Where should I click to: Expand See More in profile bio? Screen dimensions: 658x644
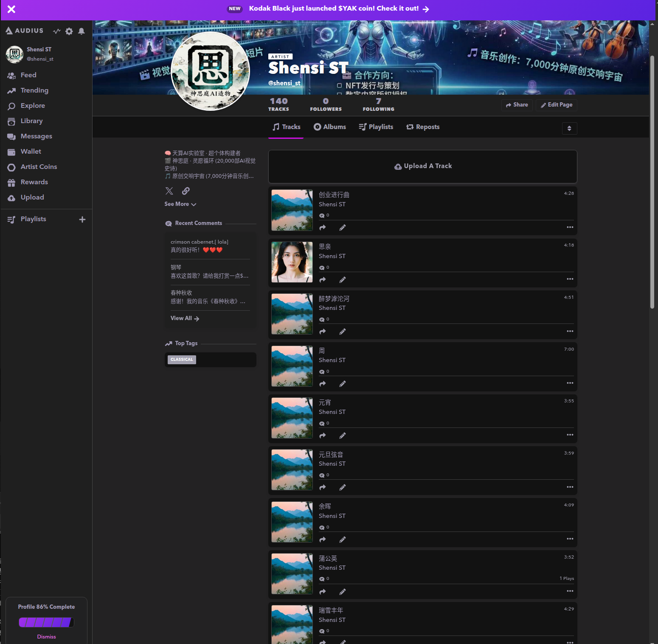point(180,204)
